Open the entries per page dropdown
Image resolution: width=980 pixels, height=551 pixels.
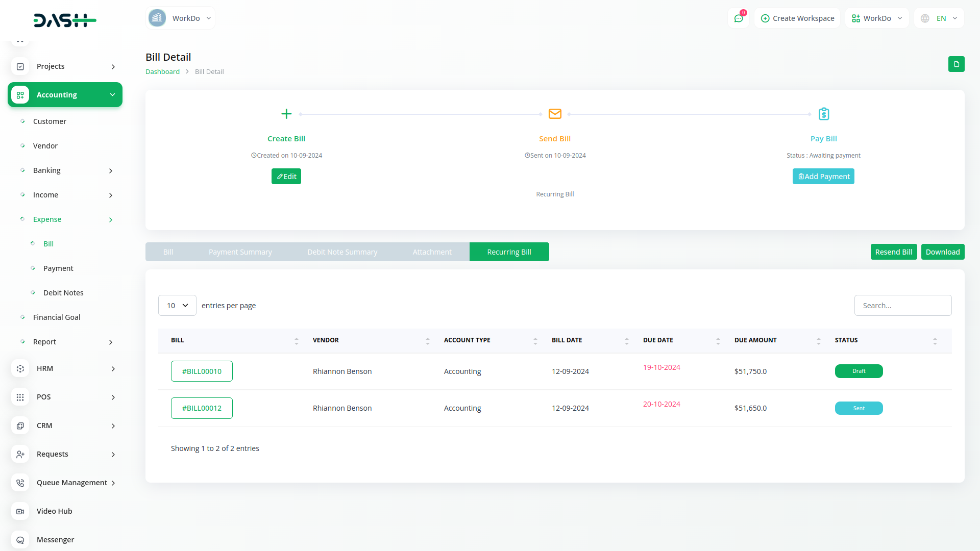pyautogui.click(x=177, y=306)
